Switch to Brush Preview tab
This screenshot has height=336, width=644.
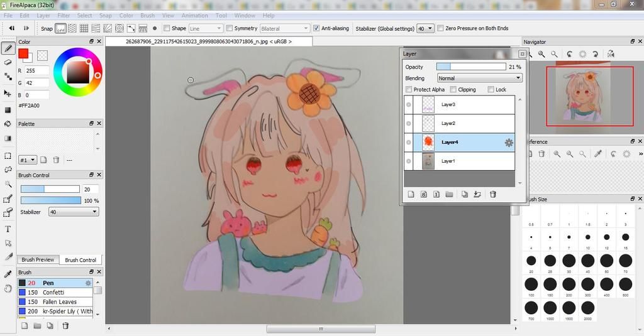pos(38,259)
